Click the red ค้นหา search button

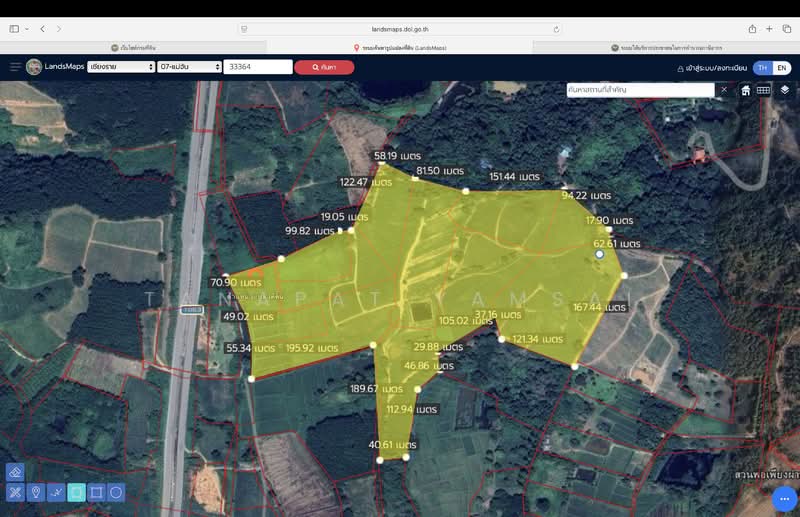[324, 67]
